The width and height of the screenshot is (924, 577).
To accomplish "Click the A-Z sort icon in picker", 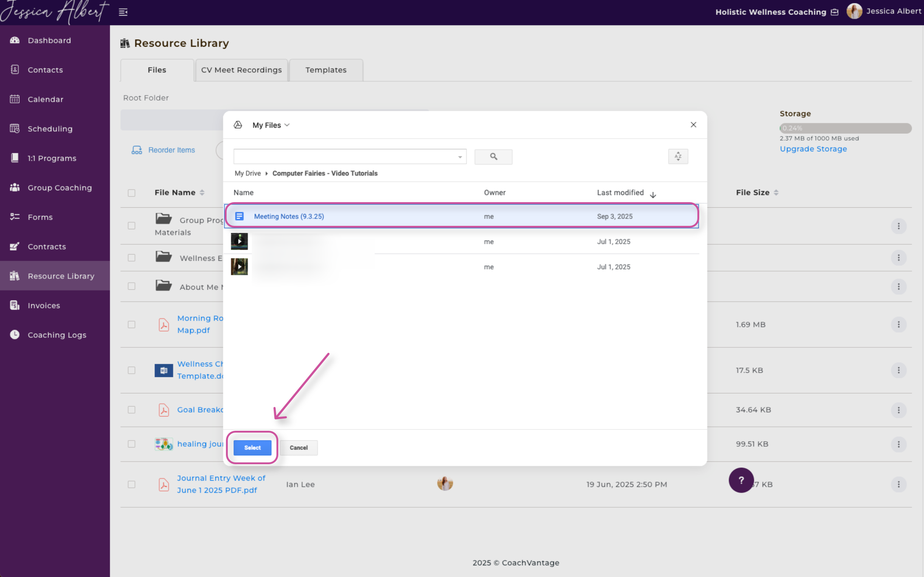I will [678, 157].
